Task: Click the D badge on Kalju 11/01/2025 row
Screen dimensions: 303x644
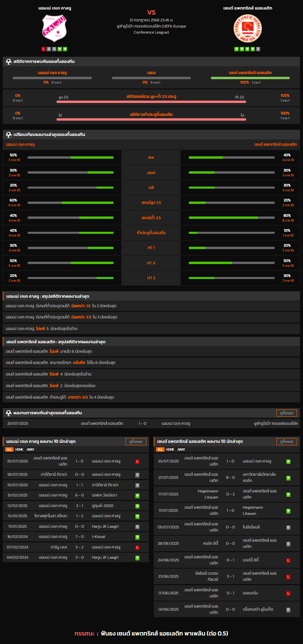Action: pos(137,527)
